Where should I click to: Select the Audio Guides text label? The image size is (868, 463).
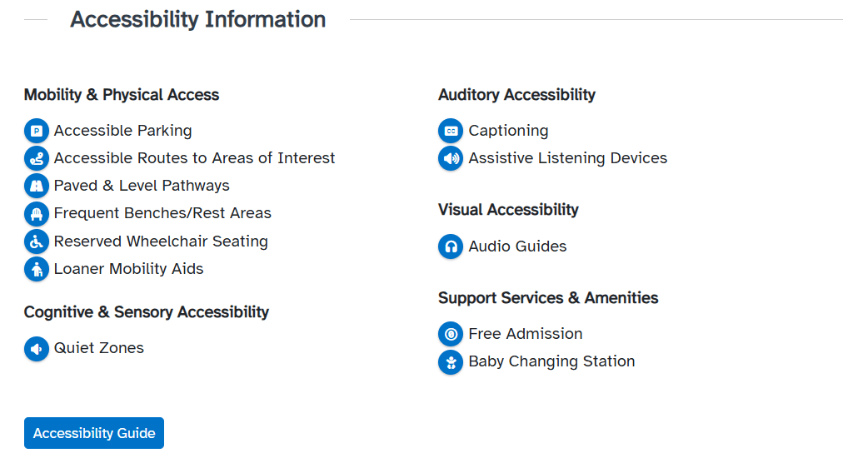click(517, 246)
